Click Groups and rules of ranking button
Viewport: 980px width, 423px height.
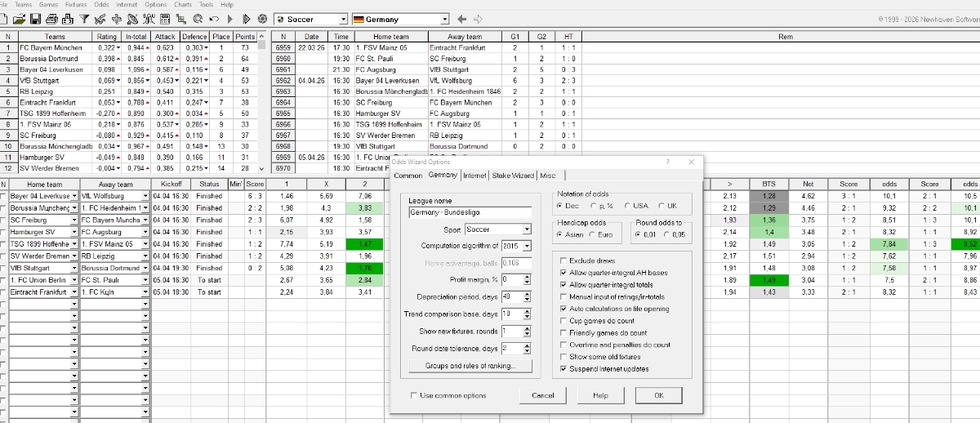pyautogui.click(x=470, y=366)
